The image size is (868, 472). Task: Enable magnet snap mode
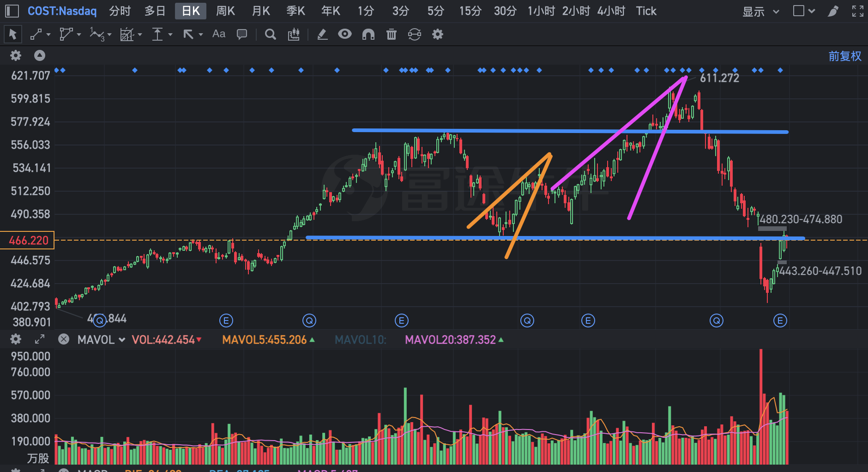[368, 34]
